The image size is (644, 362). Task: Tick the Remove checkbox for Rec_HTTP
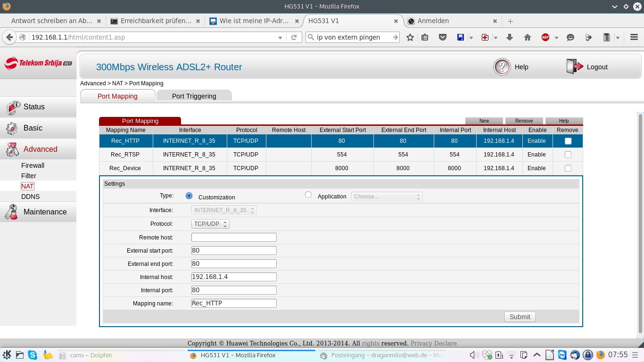point(568,141)
